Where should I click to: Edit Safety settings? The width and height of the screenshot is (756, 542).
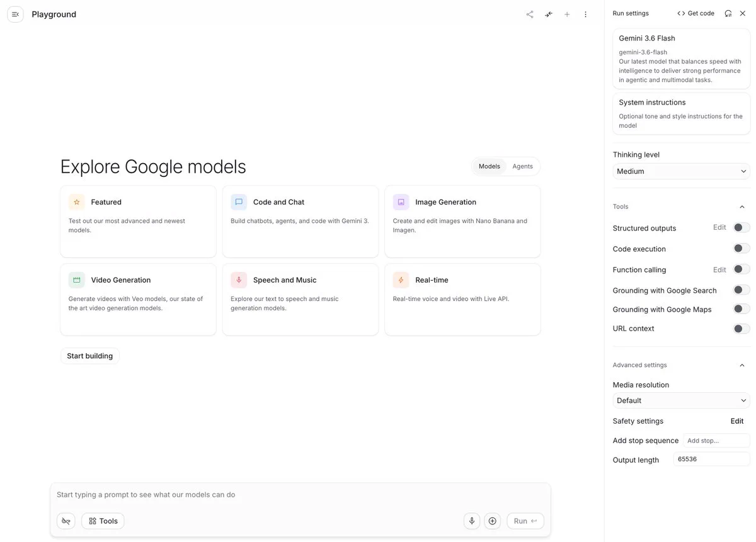click(x=737, y=421)
